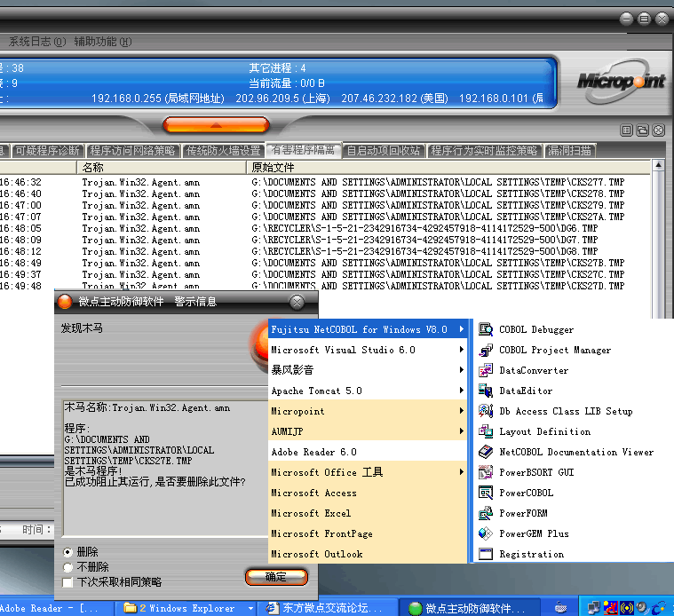Select row with DG6.TMP in RECYCLER

(325, 228)
